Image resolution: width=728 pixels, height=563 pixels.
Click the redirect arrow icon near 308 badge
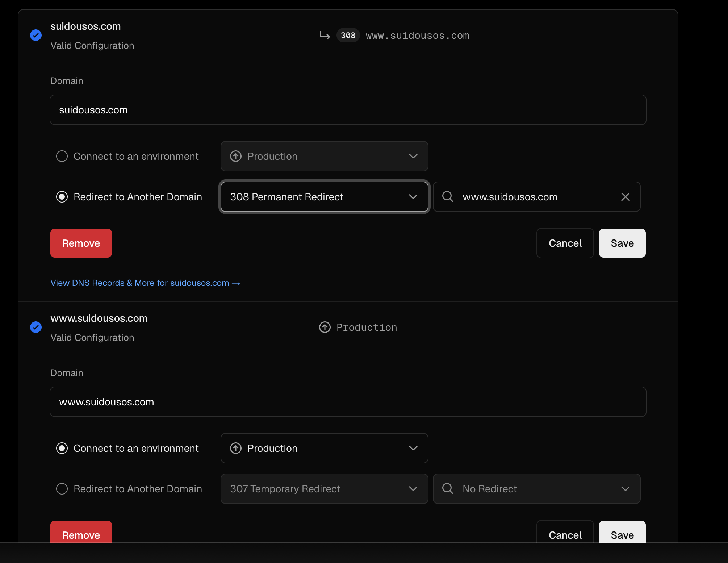pyautogui.click(x=325, y=35)
